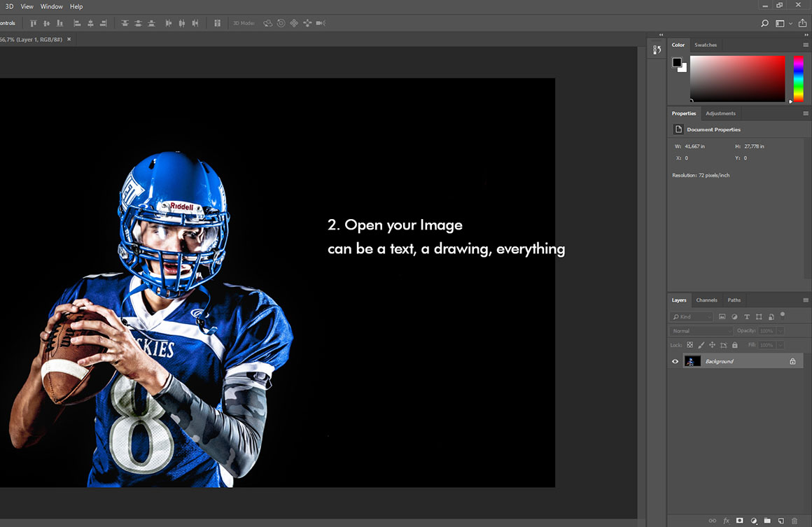The image size is (812, 527).
Task: Toggle the lock all padlock in Layers
Action: 734,345
